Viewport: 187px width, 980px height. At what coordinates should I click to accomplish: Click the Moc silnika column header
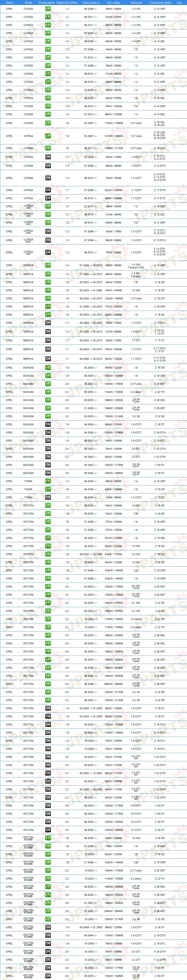coord(113,3)
